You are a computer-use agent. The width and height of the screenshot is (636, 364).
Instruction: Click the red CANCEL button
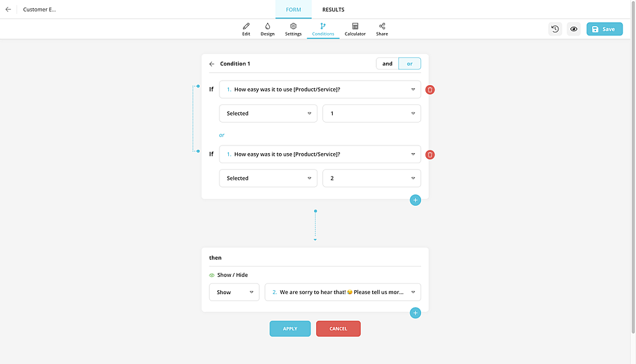point(338,328)
